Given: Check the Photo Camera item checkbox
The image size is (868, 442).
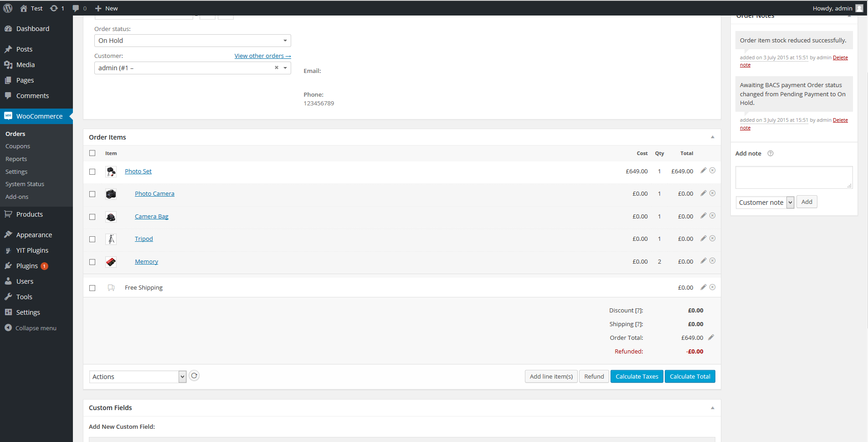Looking at the screenshot, I should 92,194.
